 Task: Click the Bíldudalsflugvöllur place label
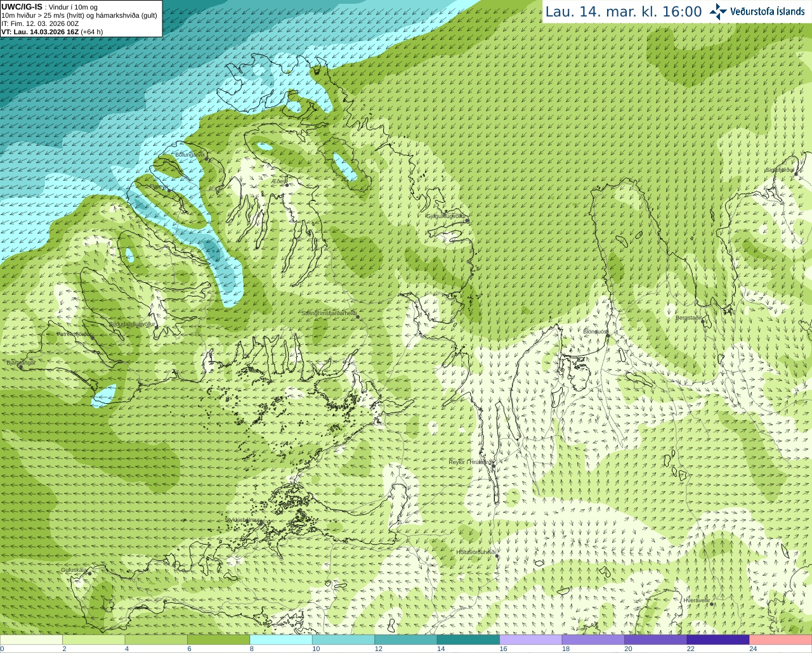click(132, 324)
